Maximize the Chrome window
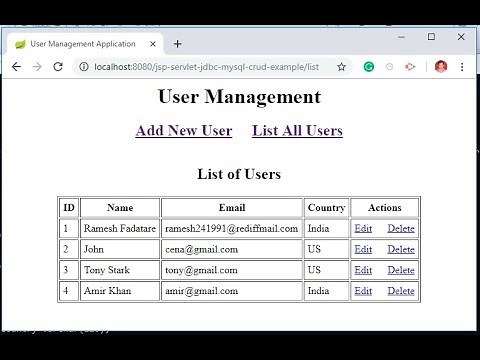The width and height of the screenshot is (480, 360). (x=431, y=37)
